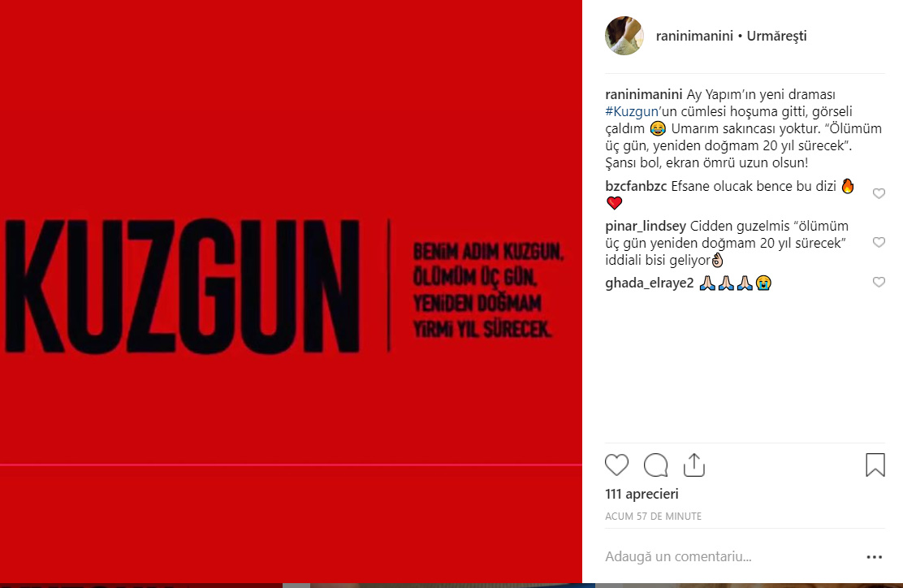The height and width of the screenshot is (588, 903).
Task: Like the ghada_elraye2 comment
Action: pos(879,282)
